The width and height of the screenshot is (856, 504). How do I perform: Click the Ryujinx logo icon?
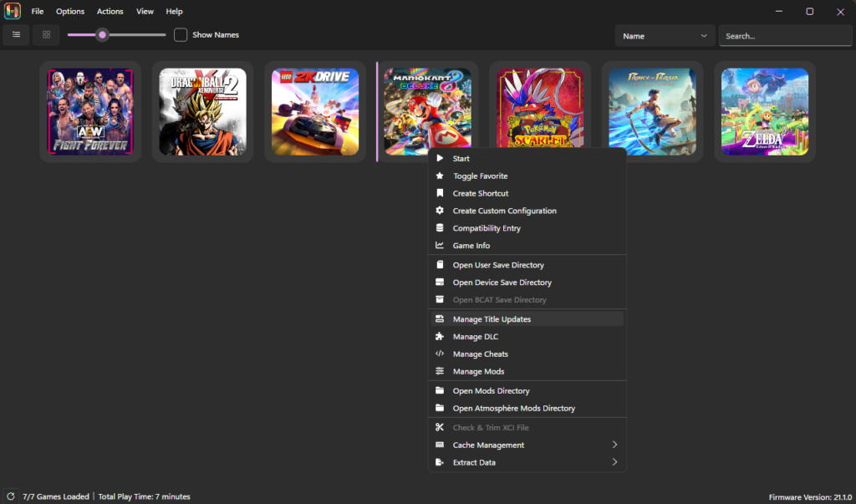tap(11, 11)
